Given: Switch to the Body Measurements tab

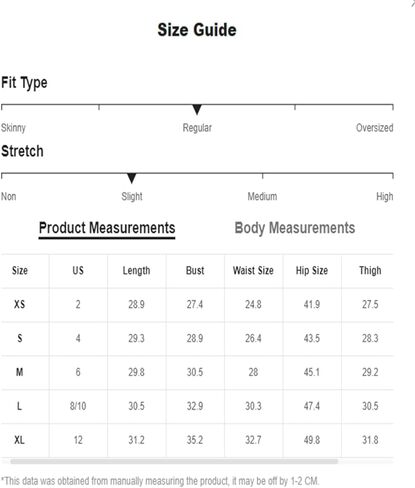Looking at the screenshot, I should click(295, 229).
